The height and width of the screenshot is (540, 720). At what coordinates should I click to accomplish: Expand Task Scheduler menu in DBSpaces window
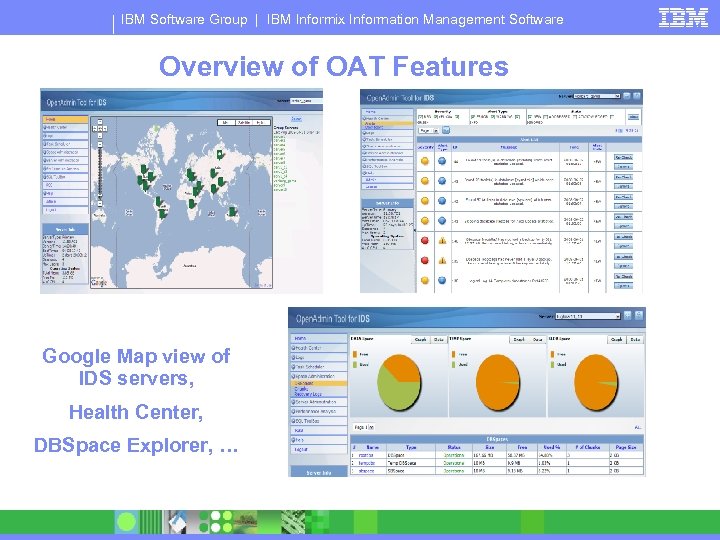318,367
